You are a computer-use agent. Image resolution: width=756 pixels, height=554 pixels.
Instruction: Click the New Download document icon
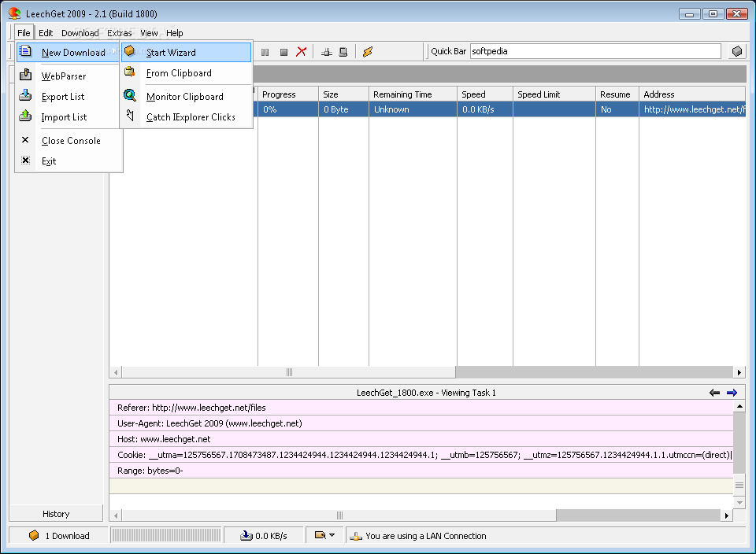[x=25, y=50]
